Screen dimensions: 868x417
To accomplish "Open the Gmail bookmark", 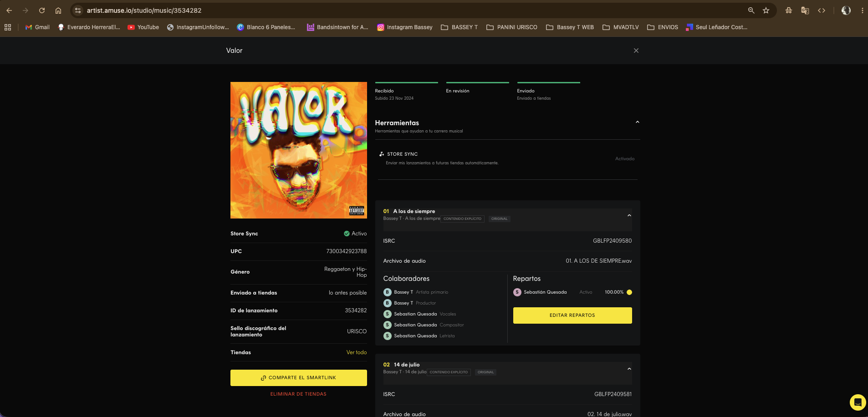I will click(37, 27).
